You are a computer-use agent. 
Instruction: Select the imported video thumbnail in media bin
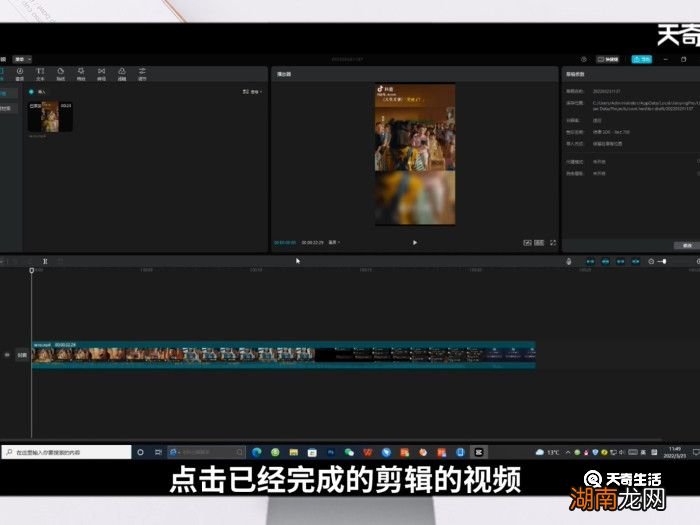click(50, 117)
